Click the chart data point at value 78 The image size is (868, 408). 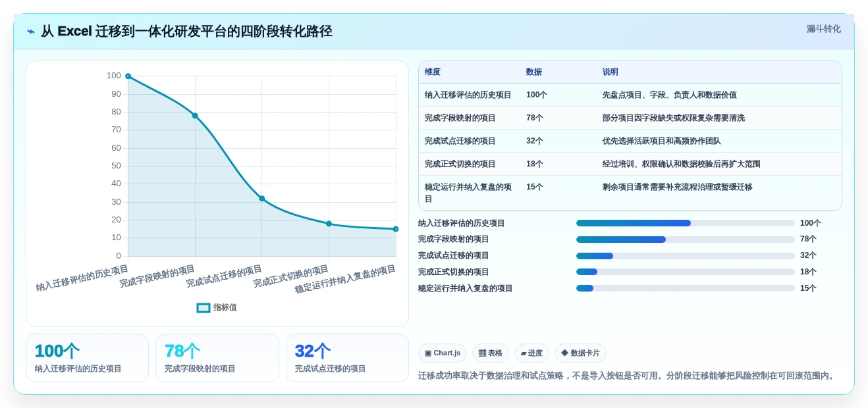[195, 116]
